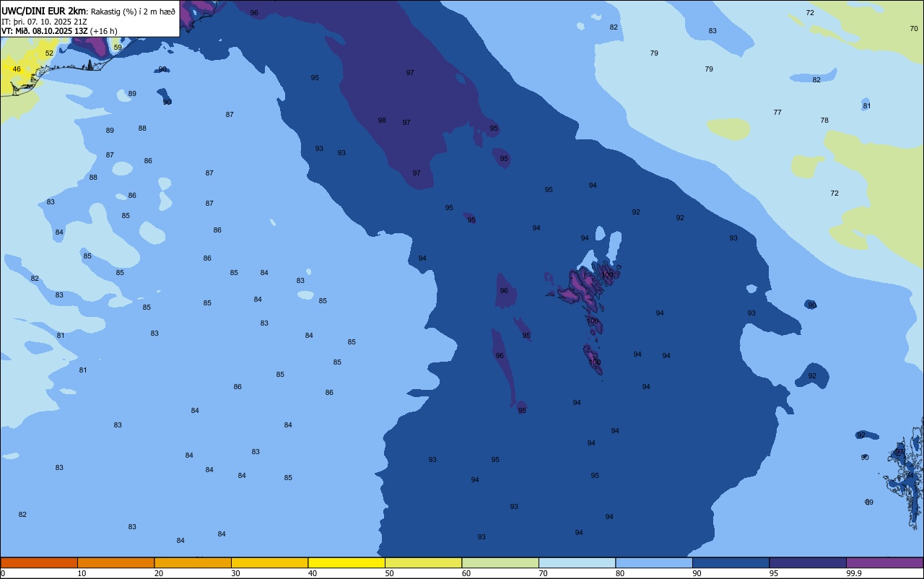Click the 50–60 pale yellow legend swatch
This screenshot has width=924, height=579.
pos(423,562)
